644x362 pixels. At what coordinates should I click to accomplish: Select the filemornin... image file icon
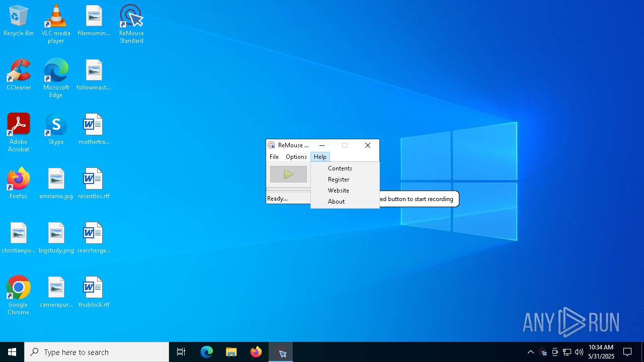[x=94, y=21]
